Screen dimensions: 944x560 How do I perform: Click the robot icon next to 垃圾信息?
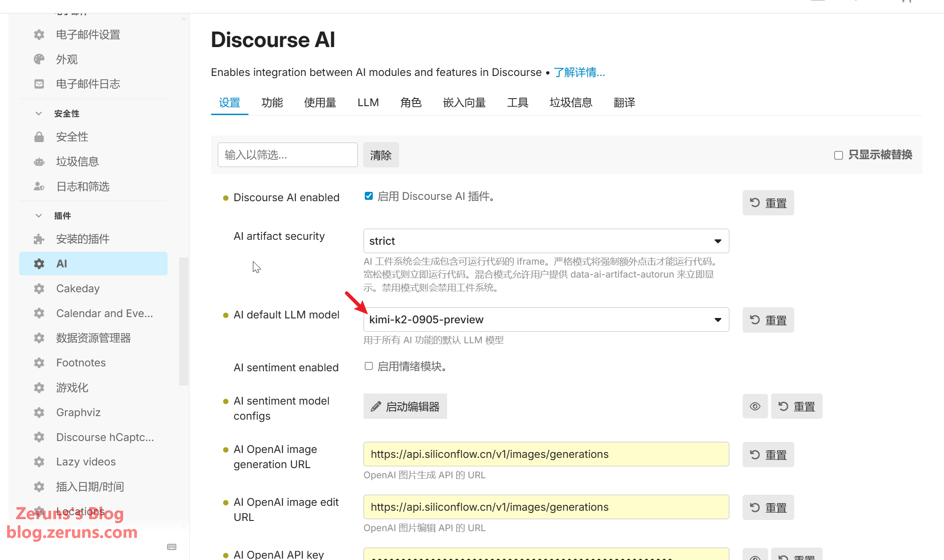click(39, 162)
